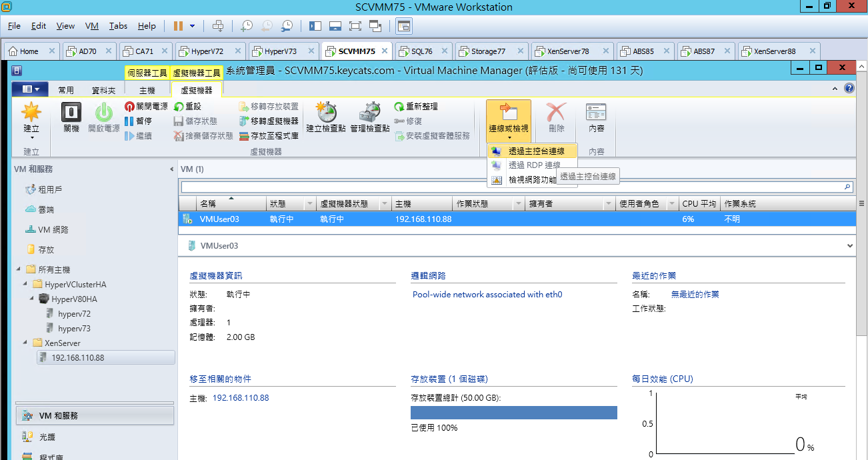868x460 pixels.
Task: Click the 內容 properties icon
Action: [x=596, y=112]
